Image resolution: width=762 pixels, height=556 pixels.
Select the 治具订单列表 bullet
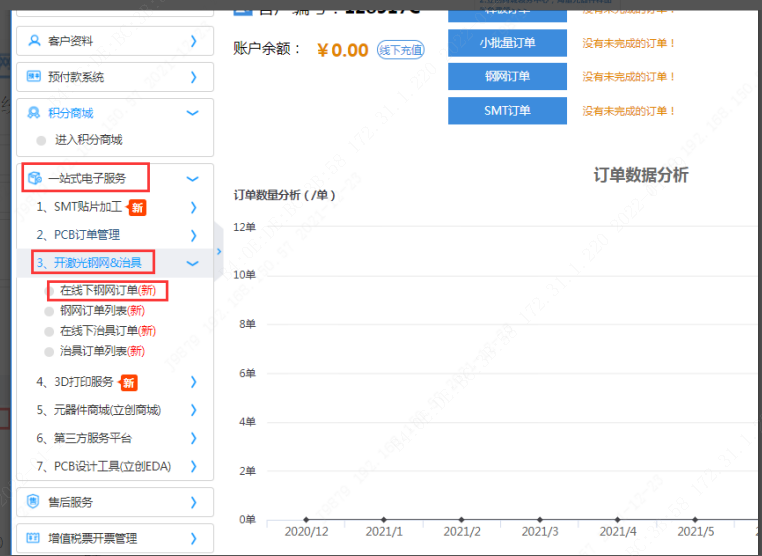(49, 352)
